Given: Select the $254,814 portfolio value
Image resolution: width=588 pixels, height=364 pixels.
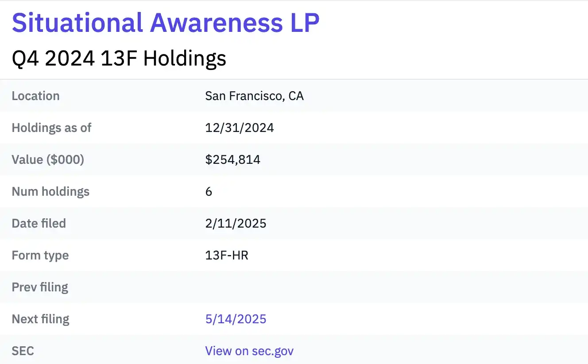Looking at the screenshot, I should click(232, 159).
